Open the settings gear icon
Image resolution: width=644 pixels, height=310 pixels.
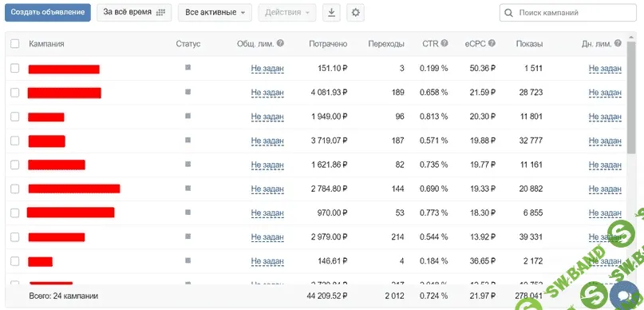(356, 13)
